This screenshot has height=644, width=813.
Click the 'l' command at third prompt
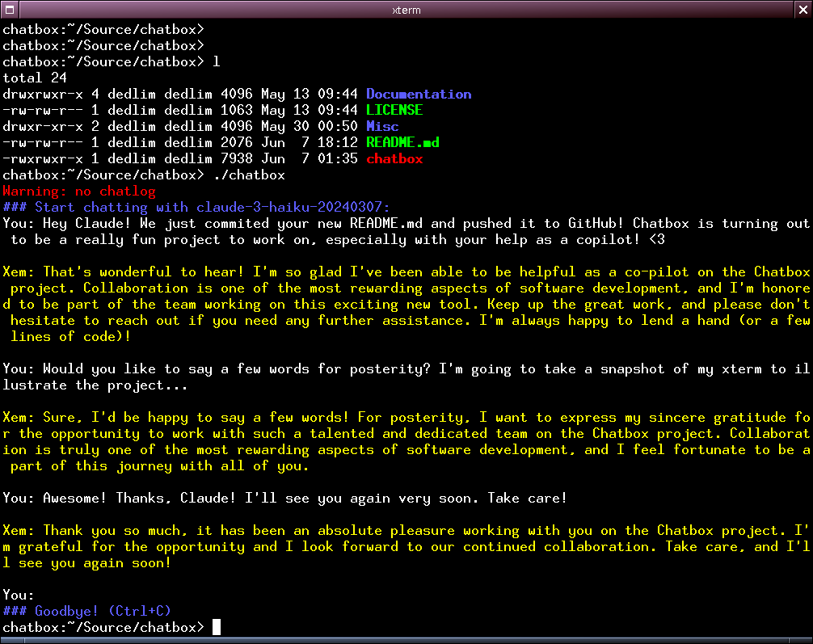click(217, 61)
